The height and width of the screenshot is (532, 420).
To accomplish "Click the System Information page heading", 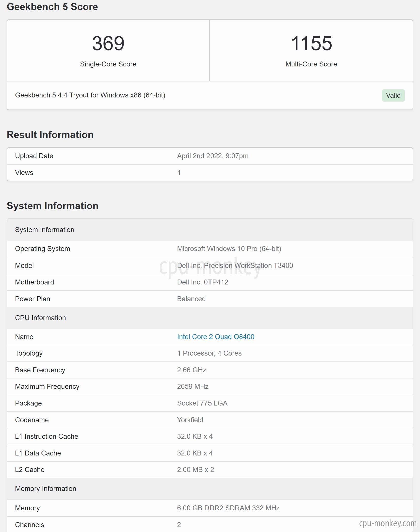I will 53,206.
